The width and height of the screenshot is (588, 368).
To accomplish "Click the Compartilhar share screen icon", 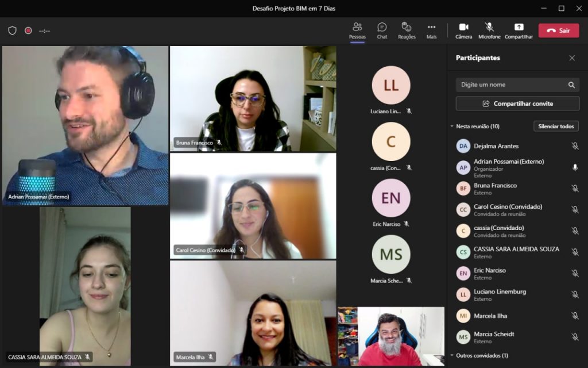I will click(519, 30).
